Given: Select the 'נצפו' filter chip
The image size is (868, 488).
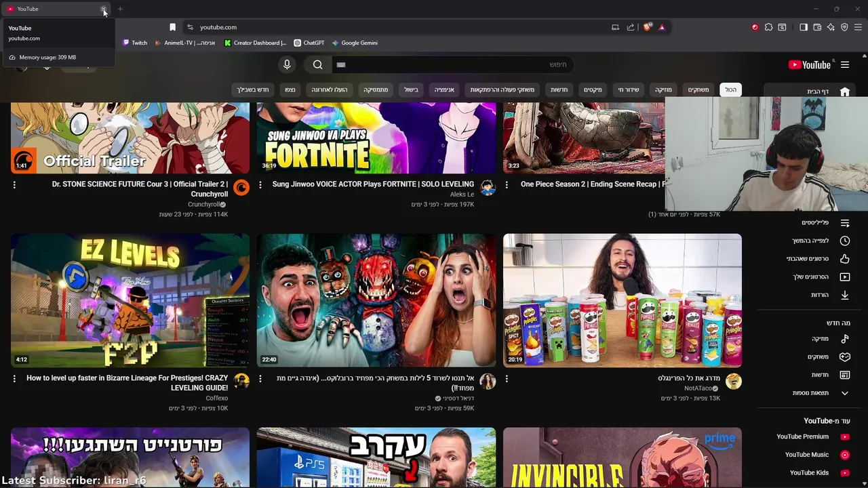Looking at the screenshot, I should click(x=290, y=89).
